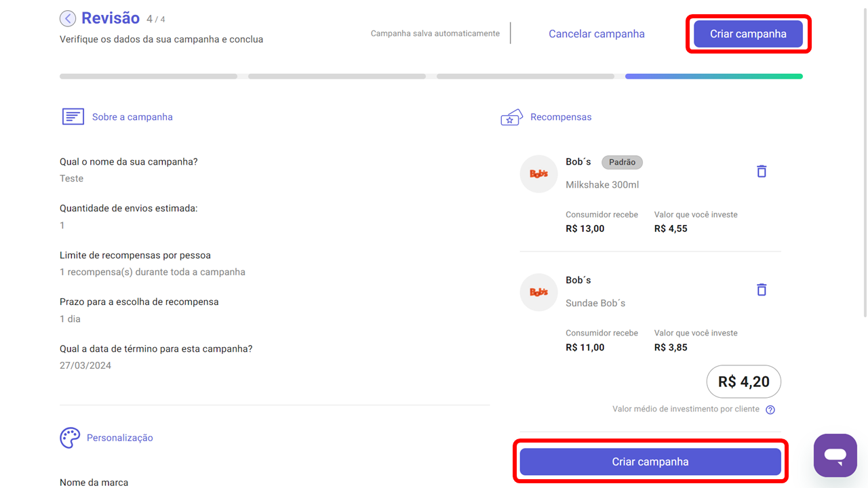Click Cancelar campanha link

point(596,34)
